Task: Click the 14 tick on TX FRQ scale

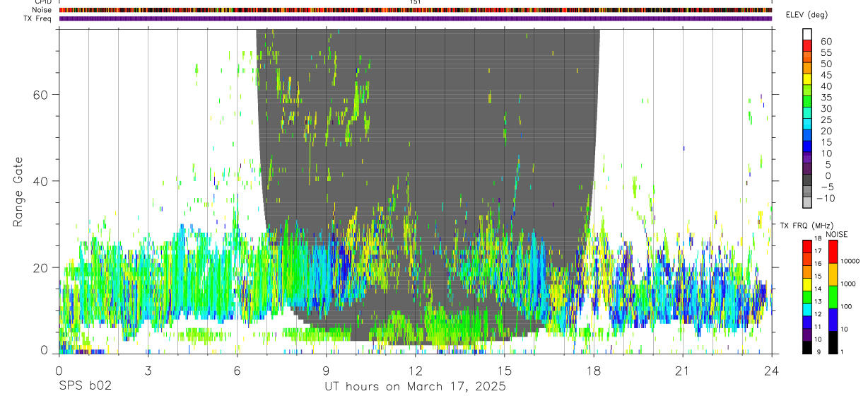Action: coord(819,289)
